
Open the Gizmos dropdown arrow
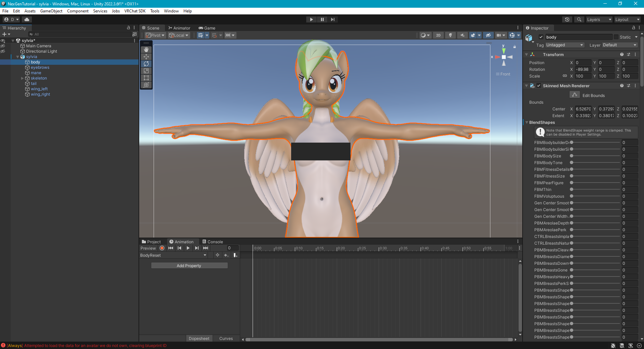[x=518, y=35]
